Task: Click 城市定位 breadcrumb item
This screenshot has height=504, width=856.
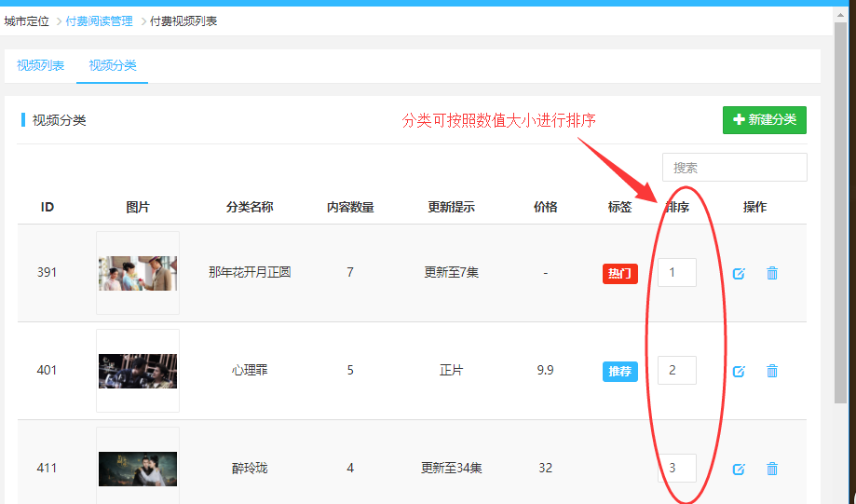Action: coord(27,20)
